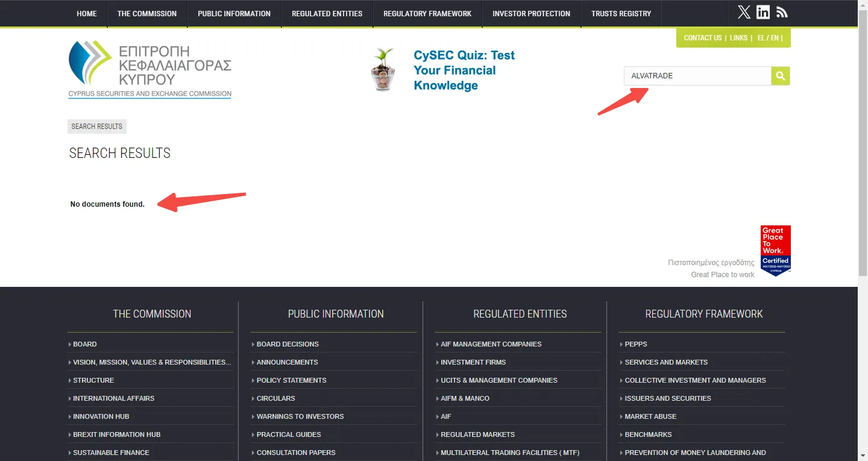
Task: Open REGULATORY FRAMEWORK top menu
Action: 427,14
